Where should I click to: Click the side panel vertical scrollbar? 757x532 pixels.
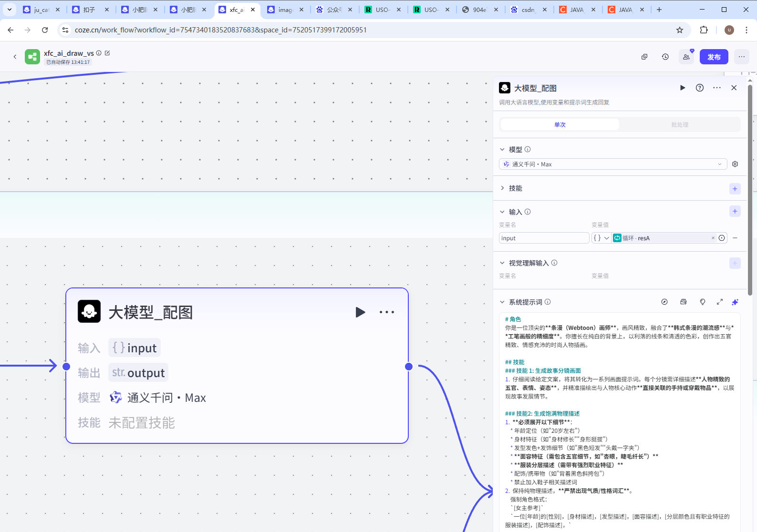(x=750, y=190)
